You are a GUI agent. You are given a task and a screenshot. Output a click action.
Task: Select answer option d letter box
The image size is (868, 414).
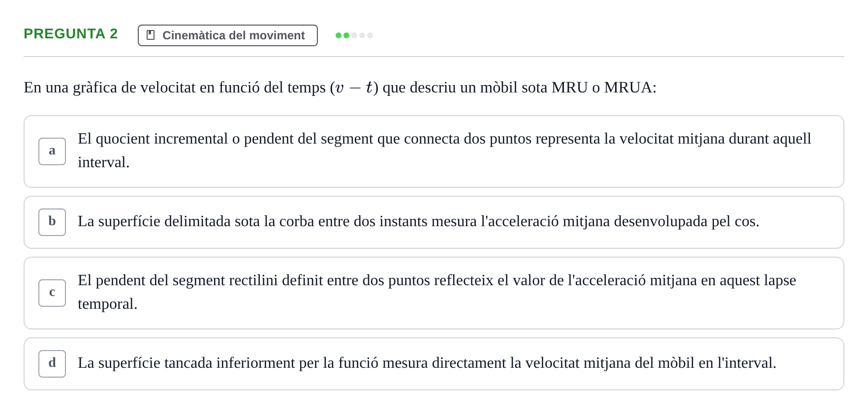52,364
